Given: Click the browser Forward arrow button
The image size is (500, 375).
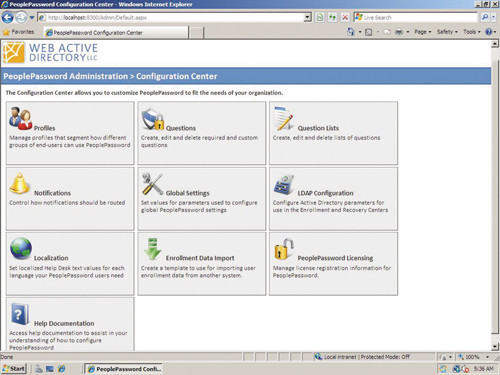Looking at the screenshot, I should [21, 17].
